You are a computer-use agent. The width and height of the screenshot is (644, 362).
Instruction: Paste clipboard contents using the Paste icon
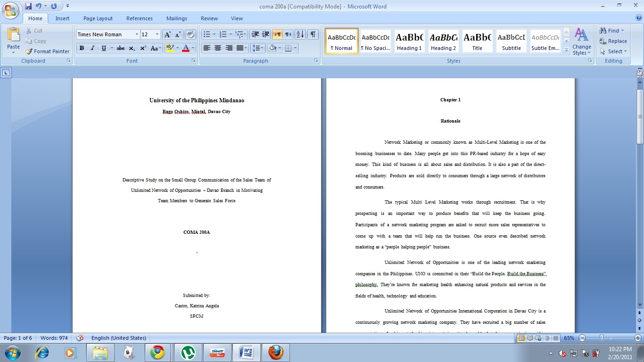pyautogui.click(x=13, y=35)
